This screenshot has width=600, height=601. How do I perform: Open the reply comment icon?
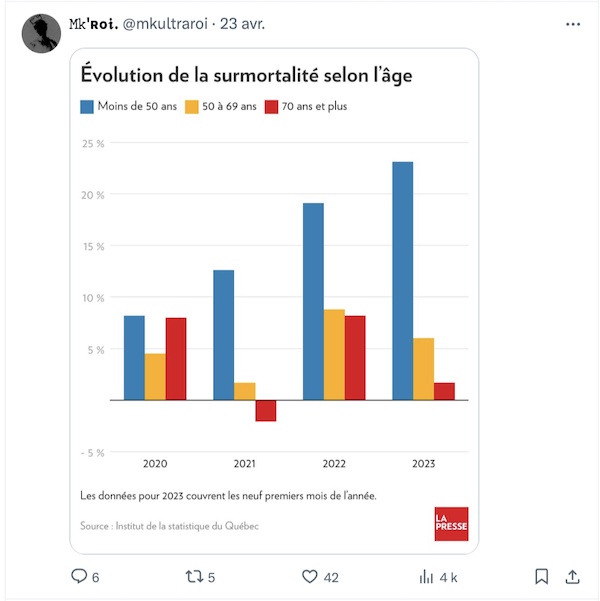coord(79,576)
